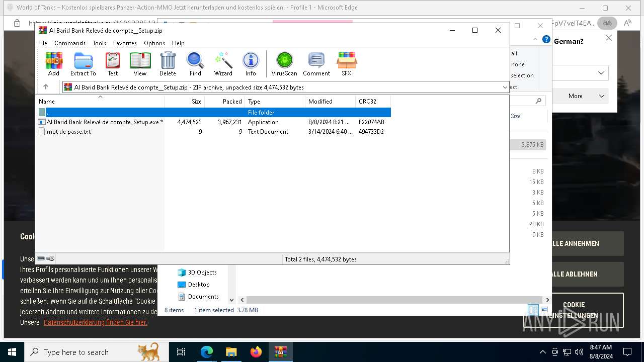The height and width of the screenshot is (362, 644).
Task: Open Documents in Explorer navigation pane
Action: (199, 297)
